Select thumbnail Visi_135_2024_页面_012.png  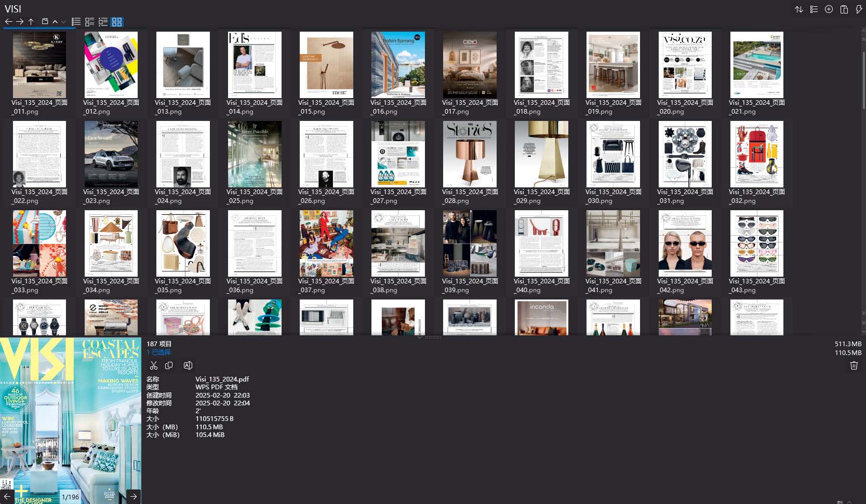point(111,64)
